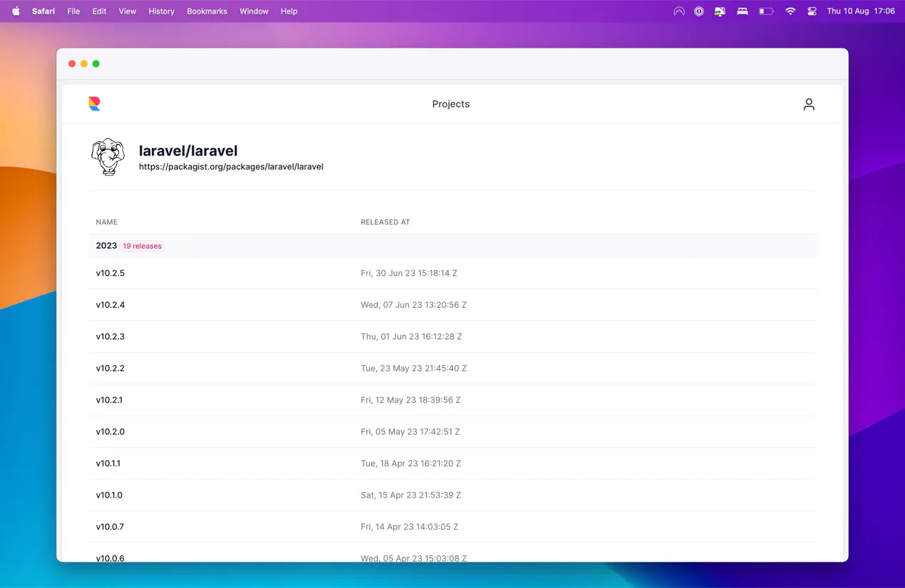Open release v10.2.3
Image resolution: width=905 pixels, height=588 pixels.
[x=110, y=336]
